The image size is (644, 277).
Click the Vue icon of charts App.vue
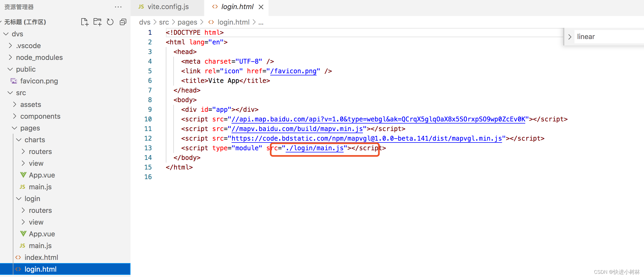23,175
